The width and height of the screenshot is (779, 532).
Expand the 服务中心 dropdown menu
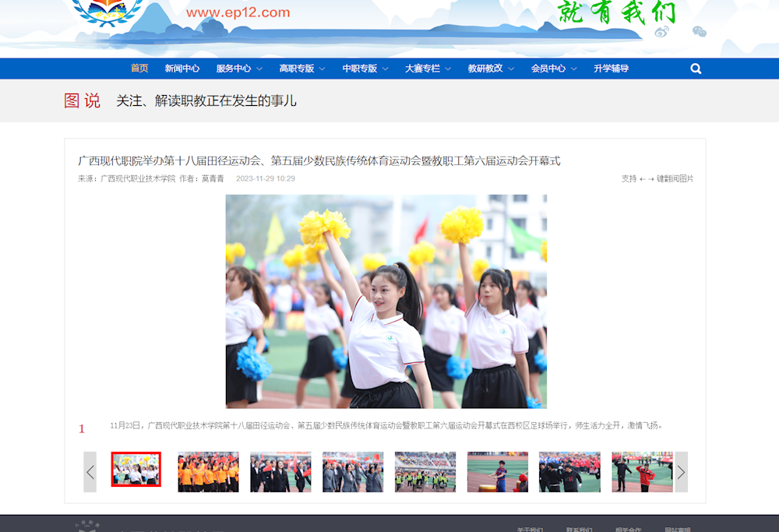coord(238,69)
